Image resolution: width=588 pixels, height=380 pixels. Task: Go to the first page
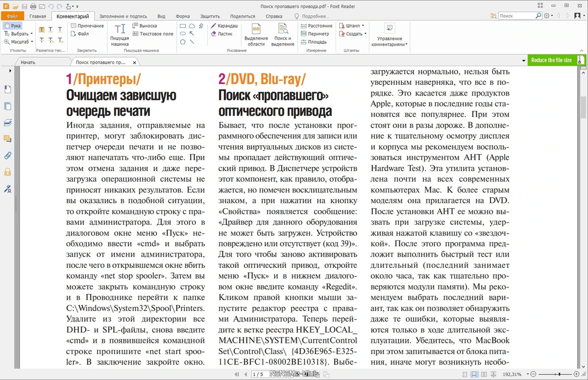tap(237, 374)
